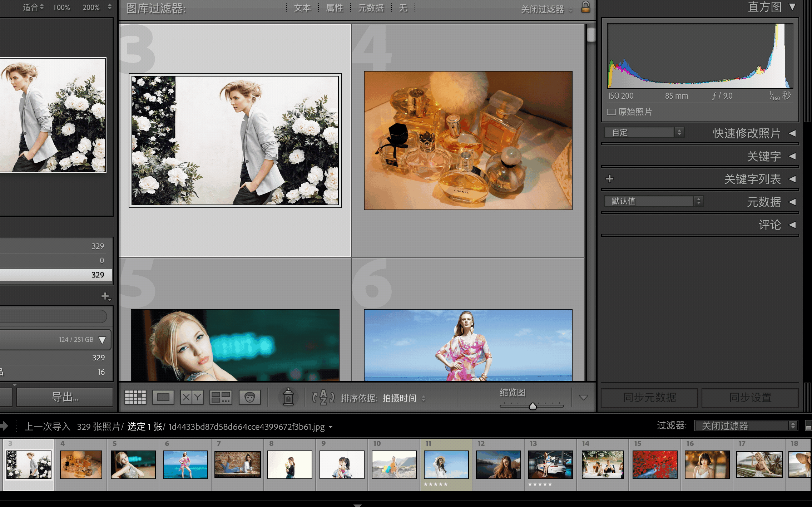Screen dimensions: 812x507
Task: Switch to loupe view mode
Action: pos(163,397)
